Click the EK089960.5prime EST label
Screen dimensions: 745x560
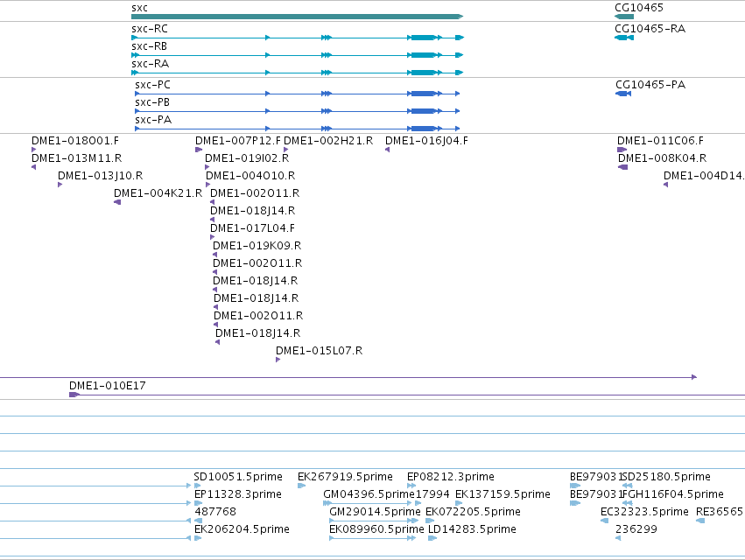(376, 529)
